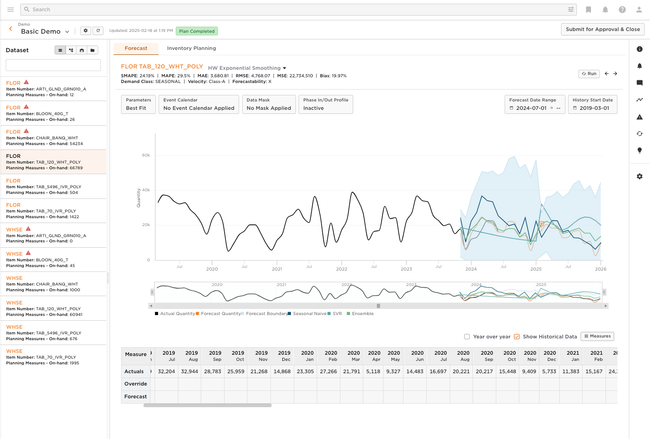Open the comments icon in right sidebar
This screenshot has height=439, width=650.
(640, 83)
